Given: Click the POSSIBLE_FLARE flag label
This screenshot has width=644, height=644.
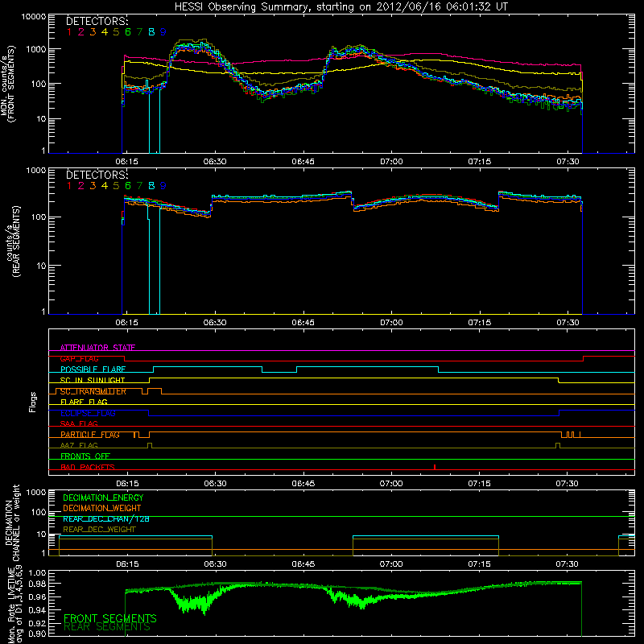Looking at the screenshot, I should coord(93,369).
